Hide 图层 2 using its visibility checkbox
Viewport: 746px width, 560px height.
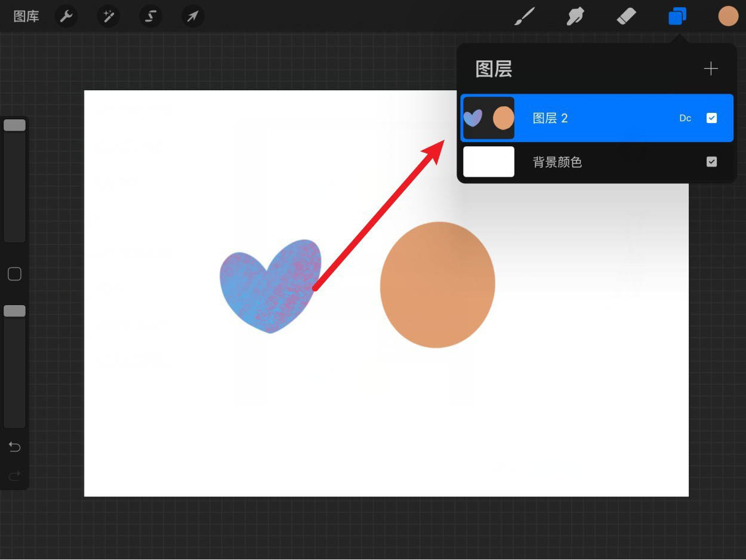point(711,118)
